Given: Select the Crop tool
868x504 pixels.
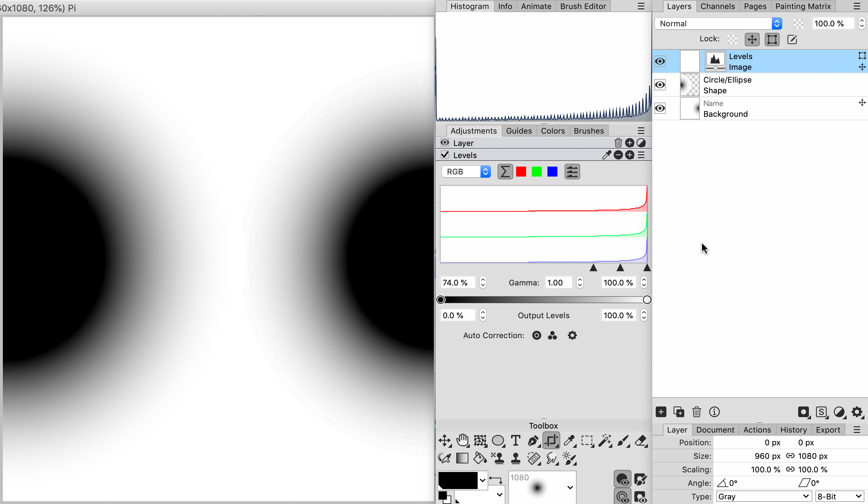Looking at the screenshot, I should (551, 441).
